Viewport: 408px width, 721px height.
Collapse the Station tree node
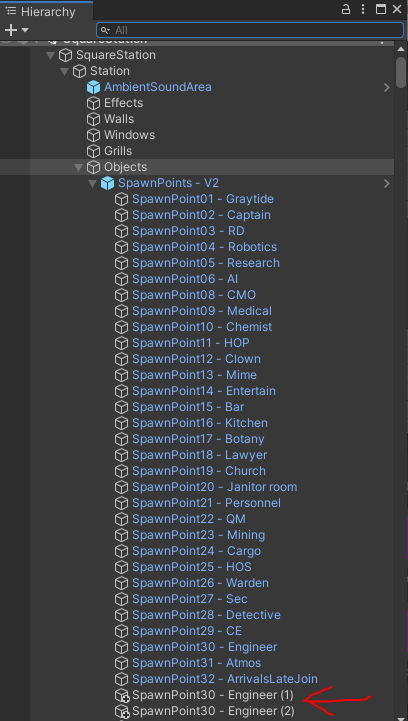click(x=64, y=71)
